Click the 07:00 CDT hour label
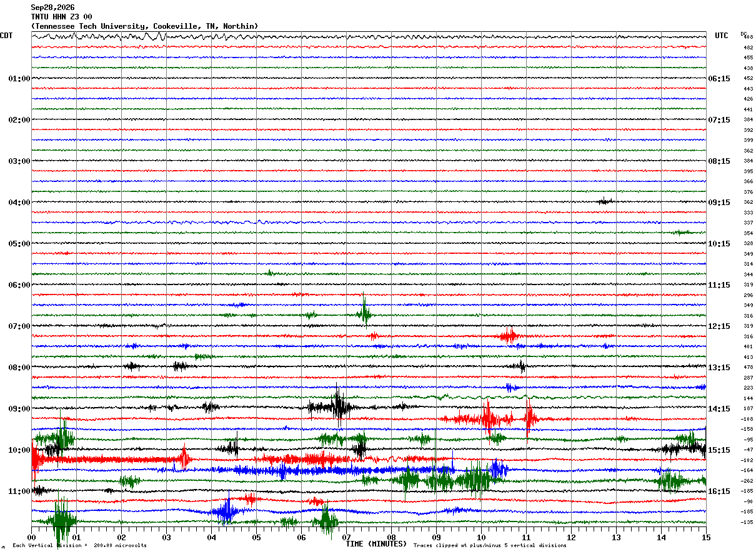Screen dimensions: 756x554 tap(19, 326)
